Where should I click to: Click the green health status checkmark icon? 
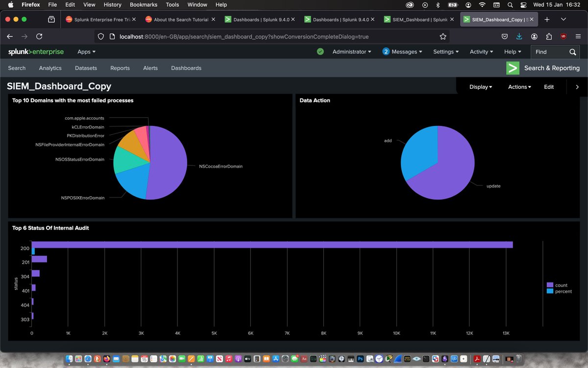coord(320,52)
